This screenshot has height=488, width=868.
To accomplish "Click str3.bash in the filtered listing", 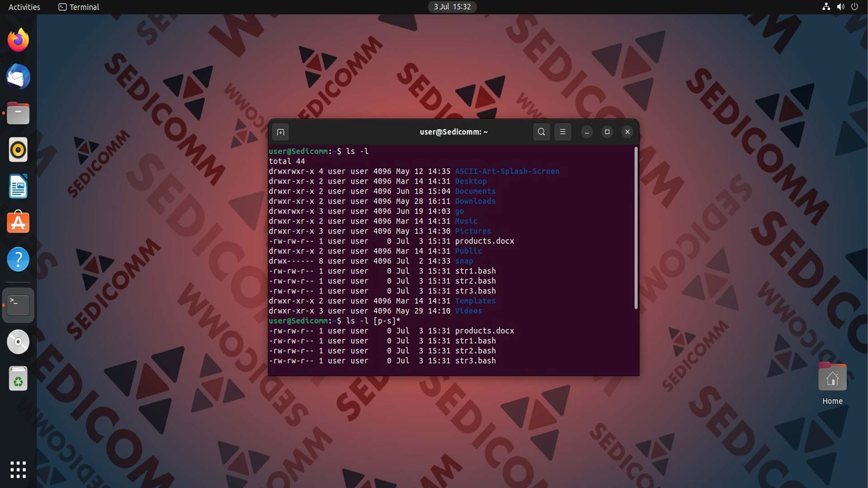I will coord(475,361).
